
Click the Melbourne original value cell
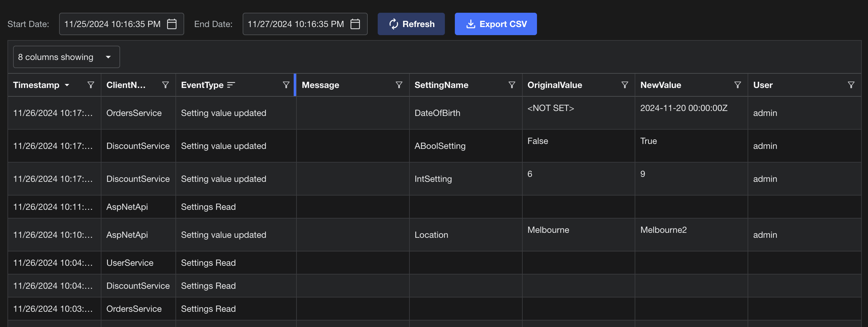[579, 235]
